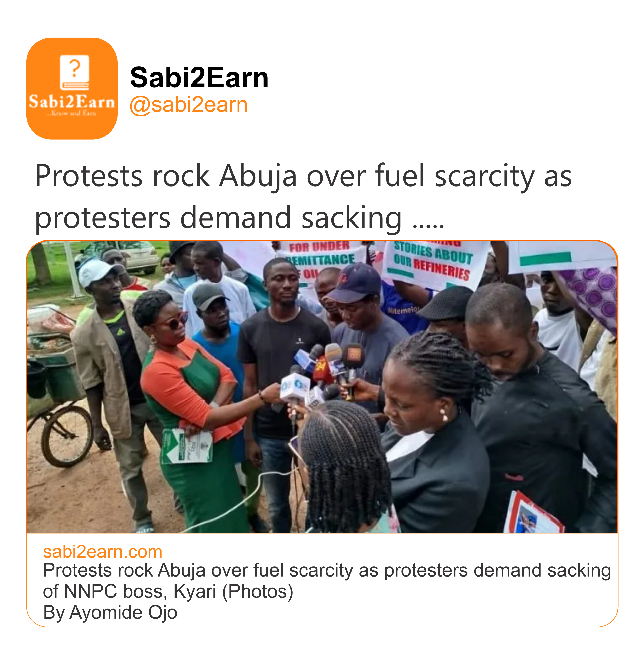Open the @sabi2earn handle
This screenshot has height=650, width=644.
(188, 105)
